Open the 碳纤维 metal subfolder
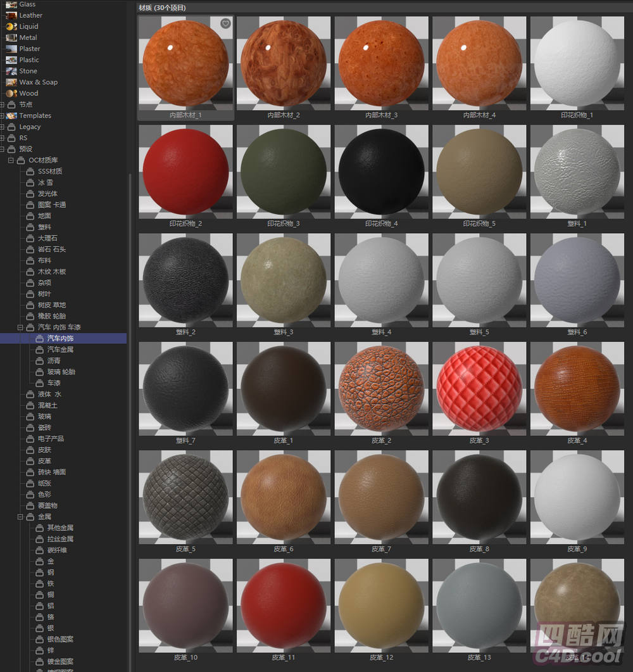 (x=56, y=550)
